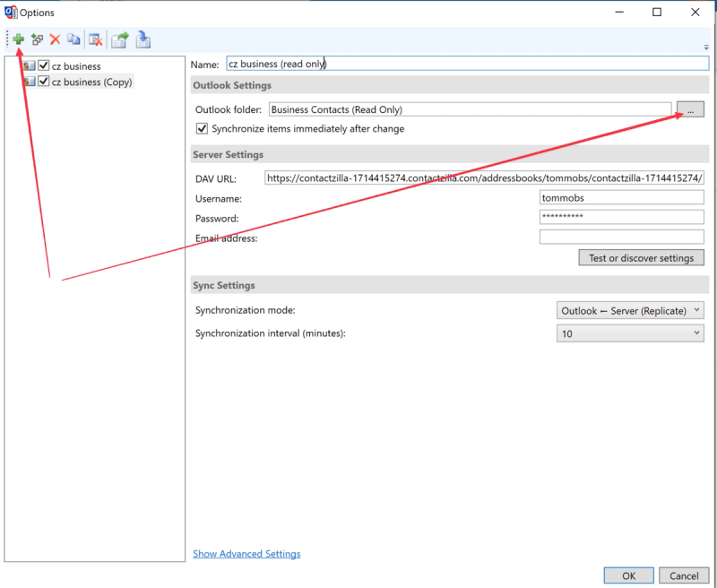Export profiles using the green-arrow book icon
This screenshot has height=588, width=717.
[120, 39]
